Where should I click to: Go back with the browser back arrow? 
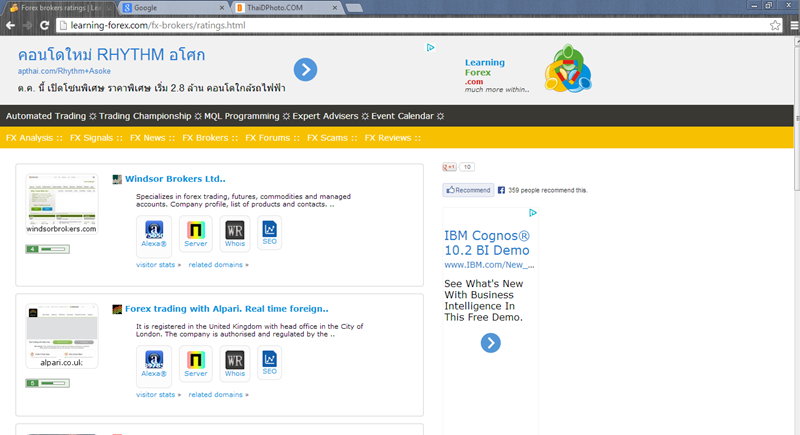(x=10, y=25)
